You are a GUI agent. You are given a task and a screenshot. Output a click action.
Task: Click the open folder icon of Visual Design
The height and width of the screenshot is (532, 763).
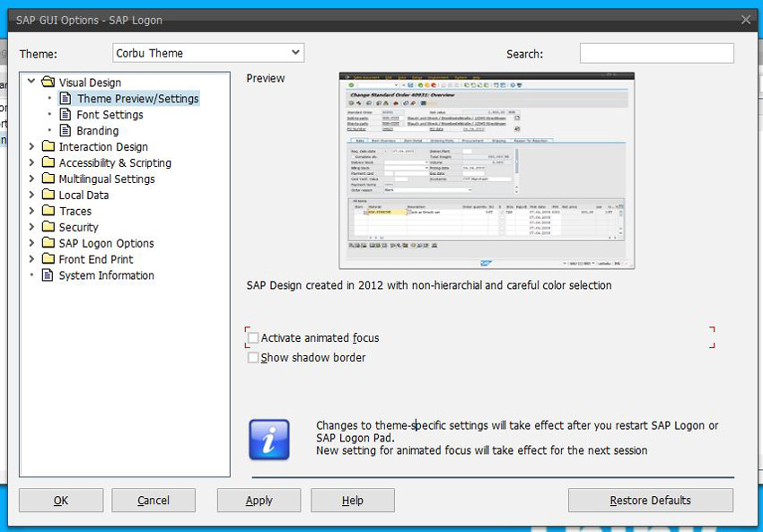click(x=48, y=82)
